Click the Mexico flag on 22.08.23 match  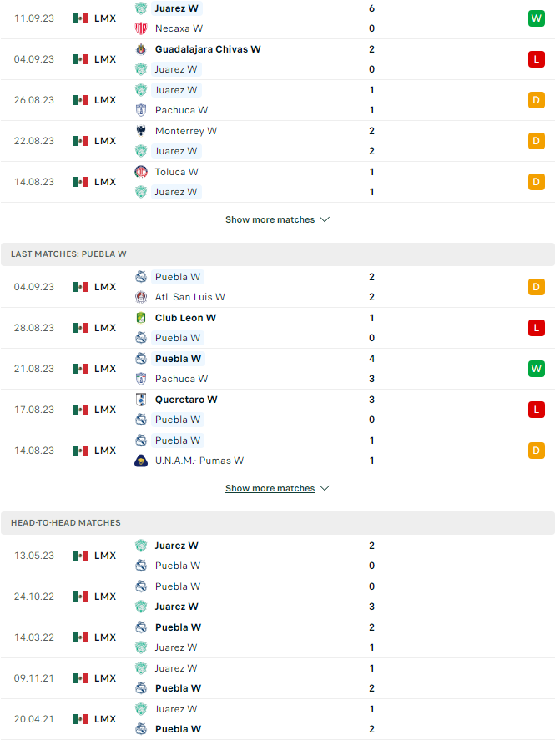click(80, 141)
